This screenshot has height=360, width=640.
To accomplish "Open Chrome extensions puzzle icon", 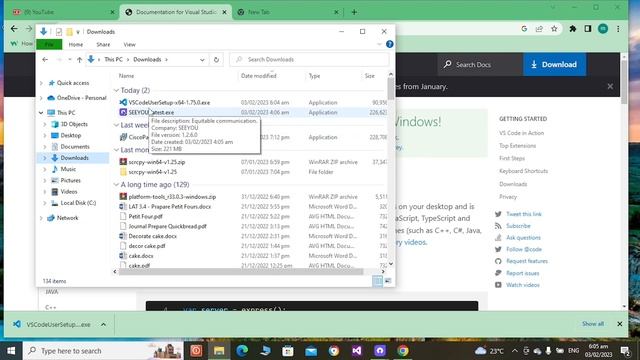I will click(x=573, y=29).
